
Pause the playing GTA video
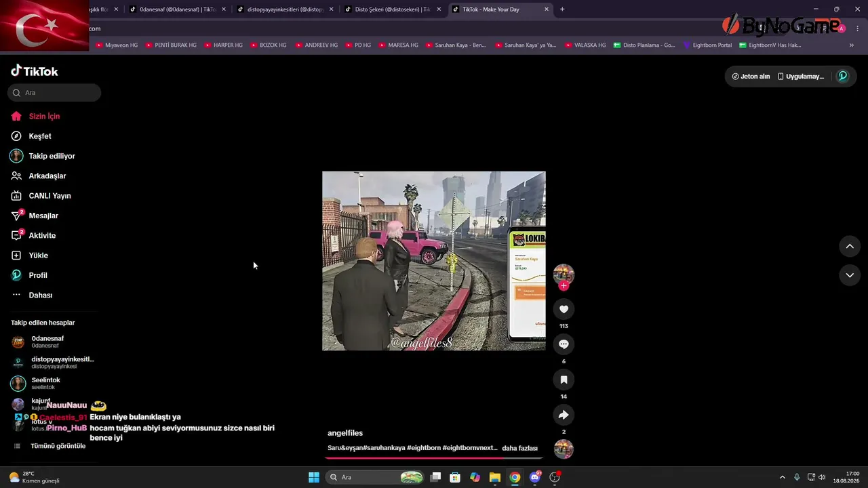click(434, 261)
